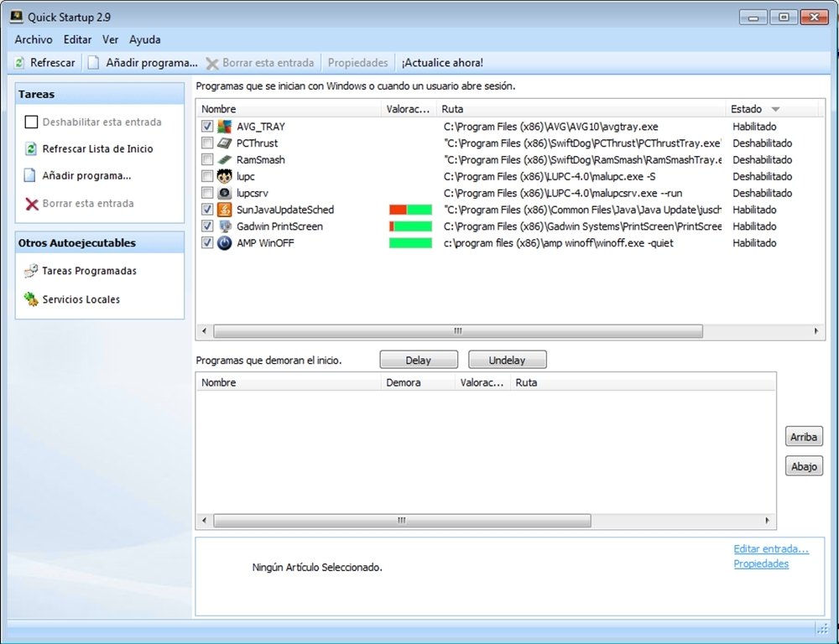
Task: Enable the lupc startup checkbox
Action: (x=207, y=176)
